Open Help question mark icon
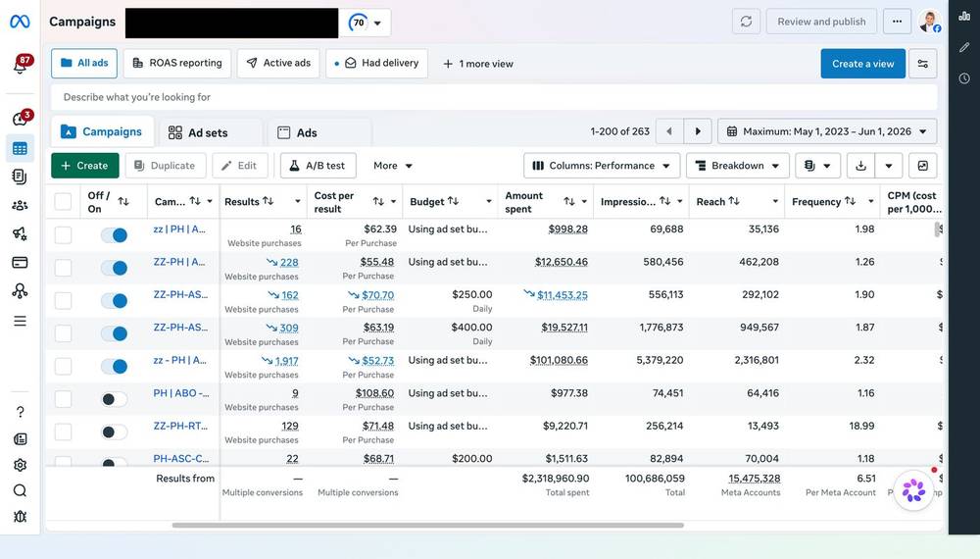The image size is (980, 559). [x=20, y=412]
